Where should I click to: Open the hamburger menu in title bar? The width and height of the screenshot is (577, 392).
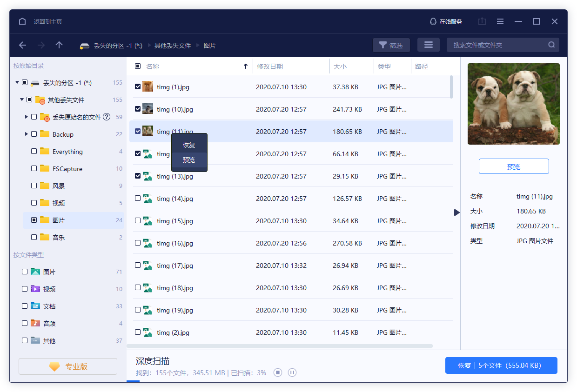(500, 21)
